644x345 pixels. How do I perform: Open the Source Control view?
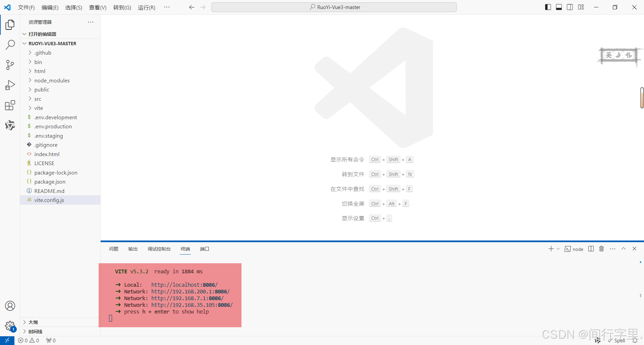pyautogui.click(x=10, y=65)
